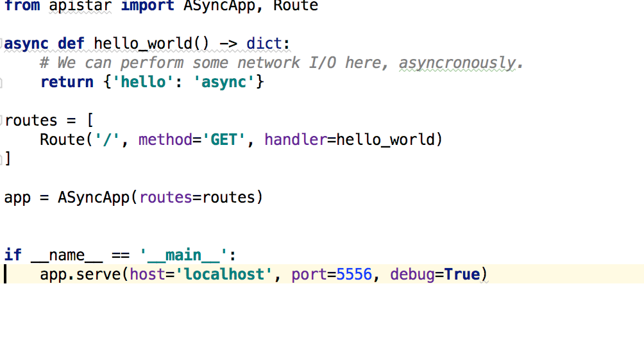Click the "port" keyword argument
This screenshot has width=644, height=345.
pos(309,274)
